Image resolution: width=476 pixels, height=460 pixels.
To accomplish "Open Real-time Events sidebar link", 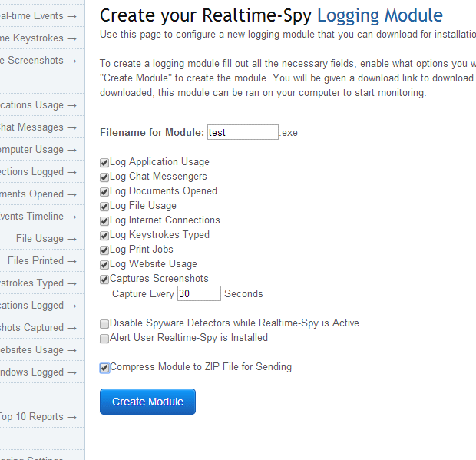I will tap(38, 16).
